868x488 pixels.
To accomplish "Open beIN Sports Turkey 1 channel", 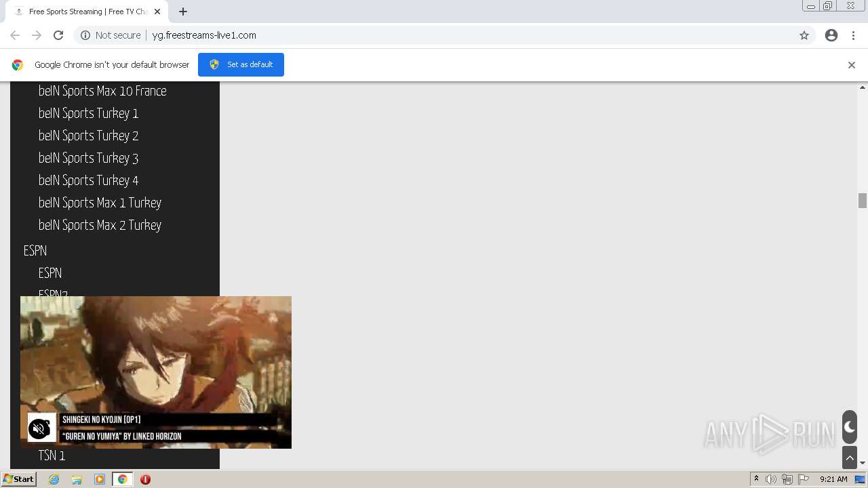I will tap(88, 113).
